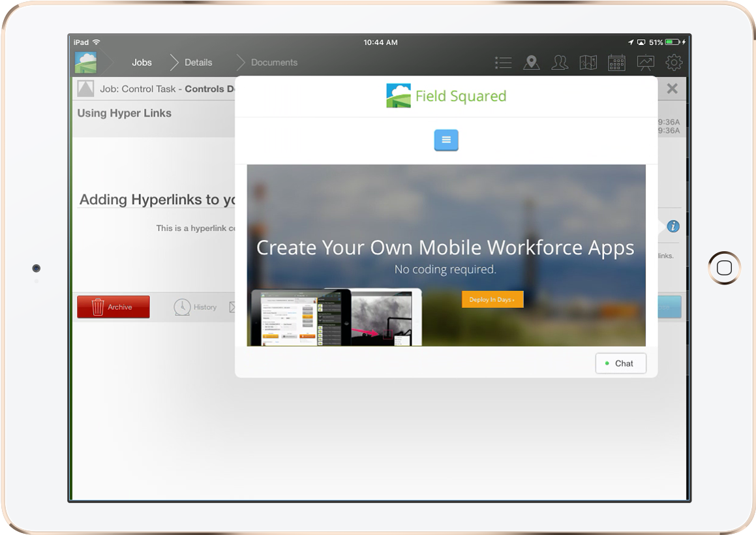The image size is (756, 535).
Task: Open the people/users icon
Action: 560,63
